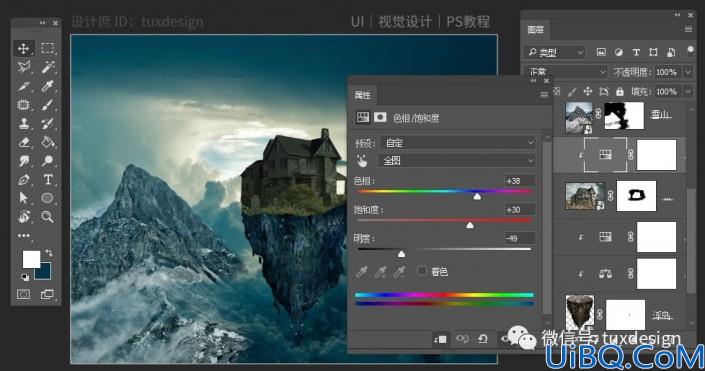Click the white foreground color swatch

[x=31, y=259]
